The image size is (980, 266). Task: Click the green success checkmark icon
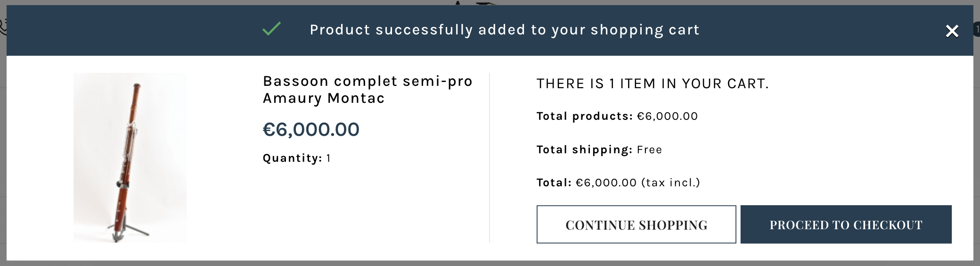(x=271, y=29)
